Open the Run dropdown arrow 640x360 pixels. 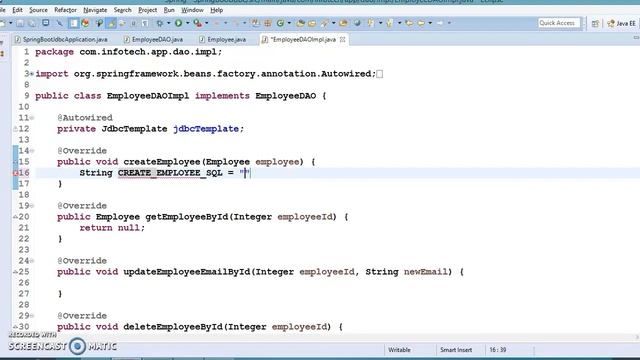[187, 23]
